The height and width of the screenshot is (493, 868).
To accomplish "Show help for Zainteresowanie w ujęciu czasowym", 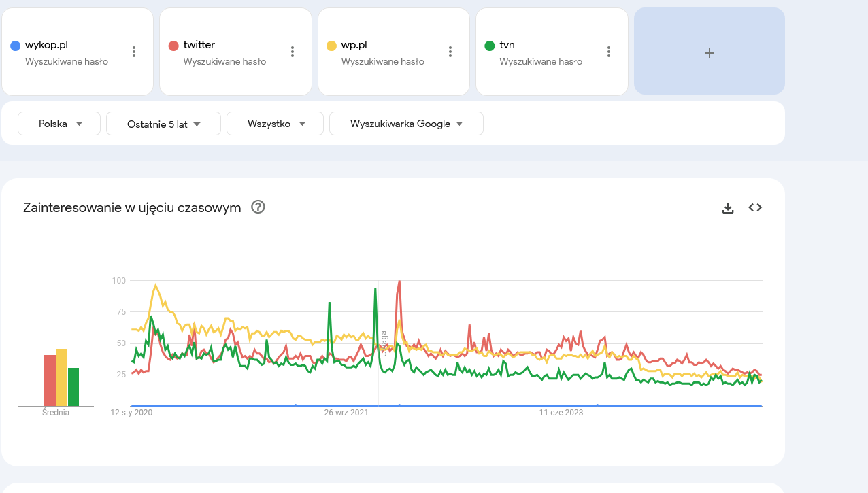I will (258, 207).
